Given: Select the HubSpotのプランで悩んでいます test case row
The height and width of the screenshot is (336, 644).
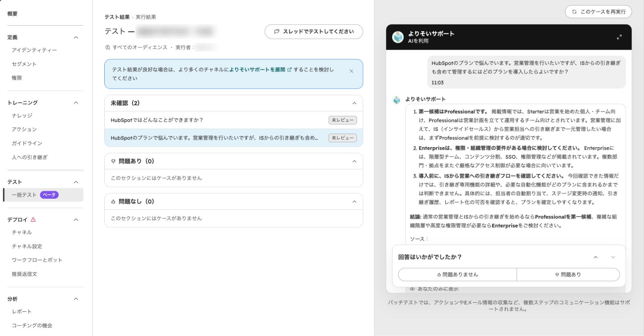Looking at the screenshot, I should [x=234, y=138].
